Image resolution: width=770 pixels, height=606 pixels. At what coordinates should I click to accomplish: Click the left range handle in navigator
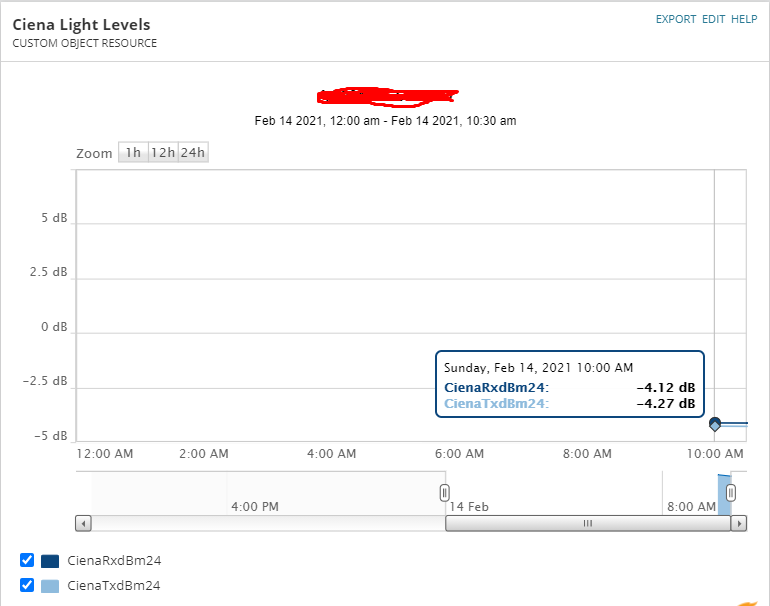tap(444, 493)
